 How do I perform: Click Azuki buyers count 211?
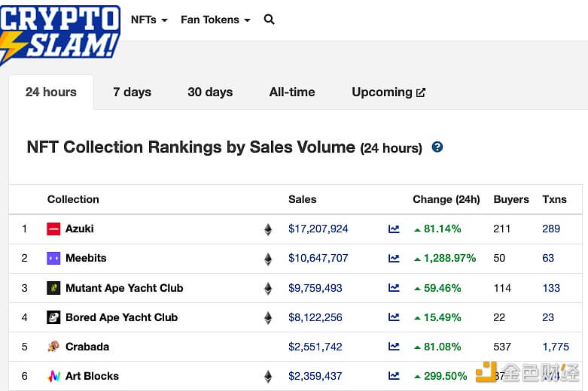click(501, 229)
